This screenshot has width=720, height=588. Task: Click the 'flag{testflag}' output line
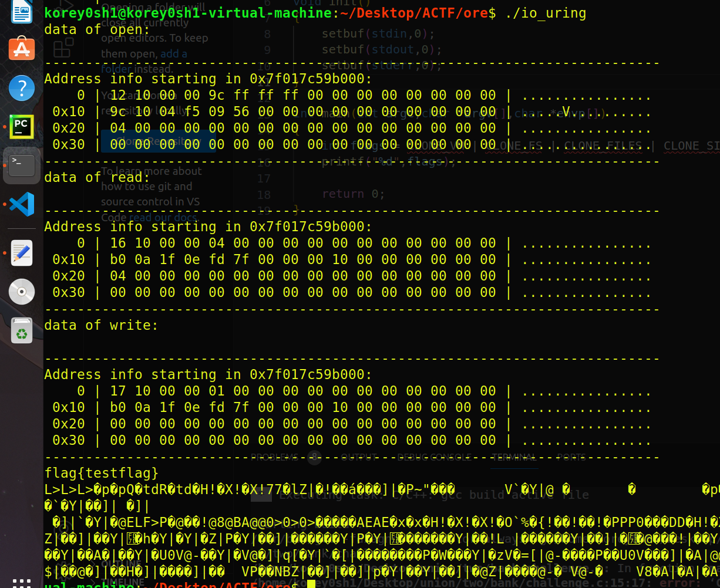tap(102, 473)
